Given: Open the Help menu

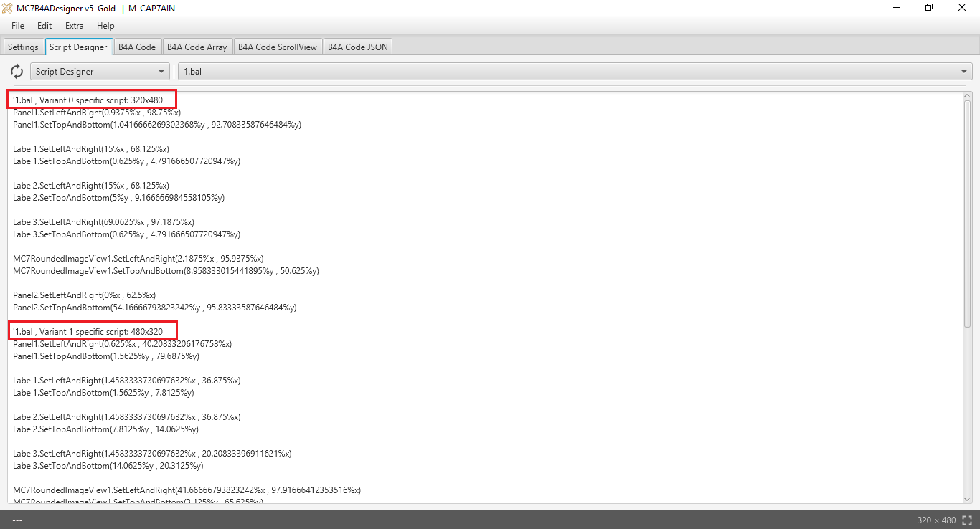Looking at the screenshot, I should click(105, 26).
